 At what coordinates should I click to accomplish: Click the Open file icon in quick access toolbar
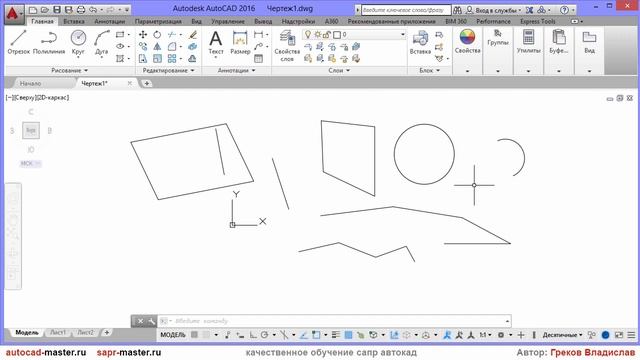click(x=45, y=9)
